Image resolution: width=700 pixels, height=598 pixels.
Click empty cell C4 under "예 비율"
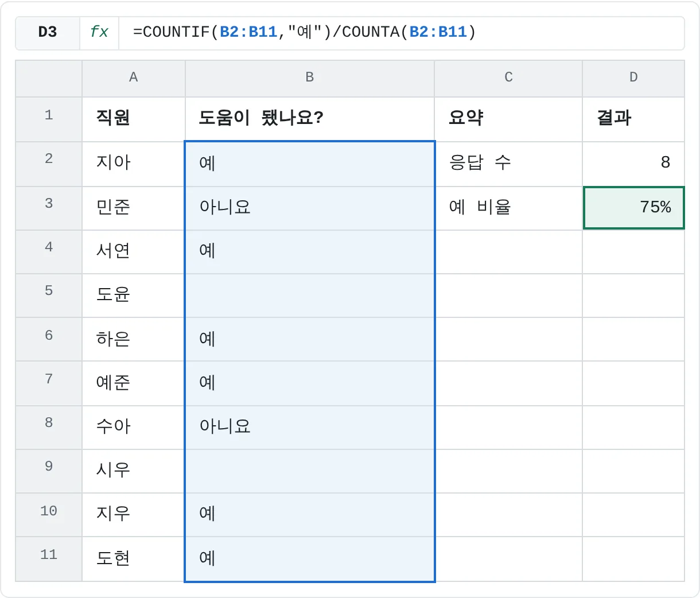point(508,252)
